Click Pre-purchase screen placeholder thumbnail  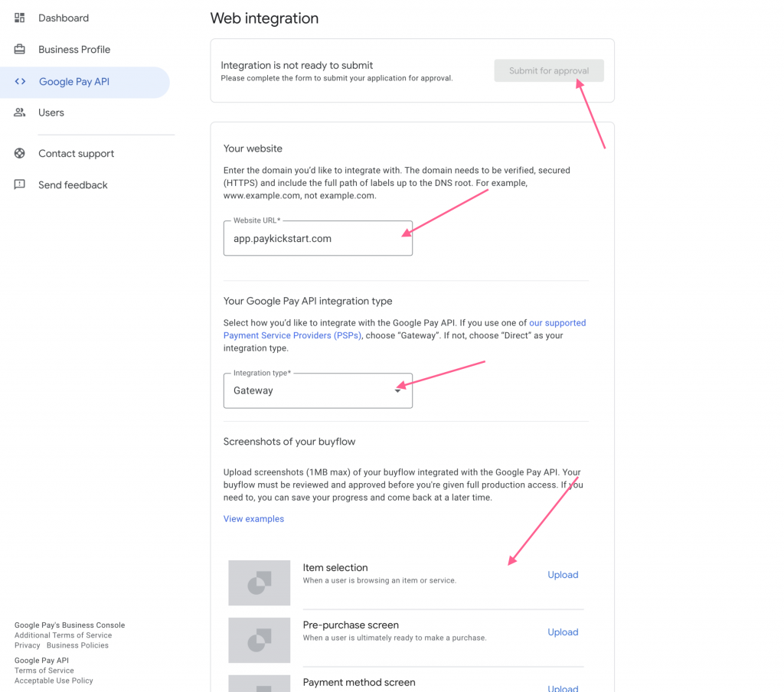259,640
